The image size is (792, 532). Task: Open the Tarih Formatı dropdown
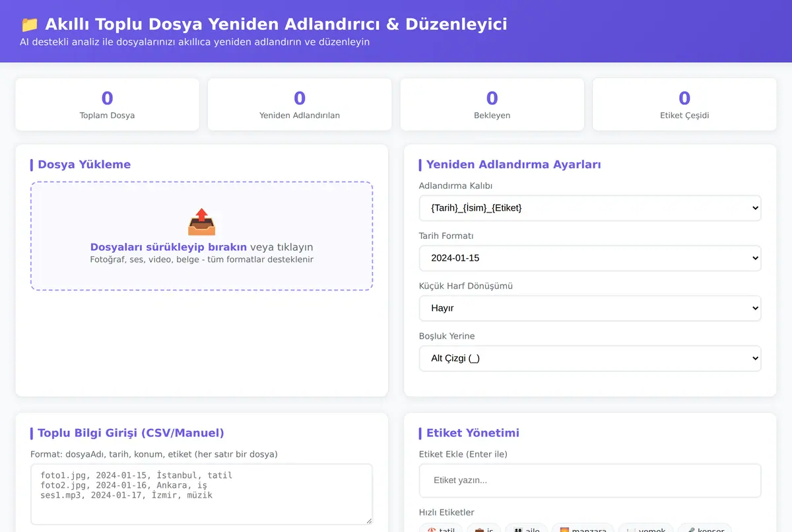click(590, 258)
